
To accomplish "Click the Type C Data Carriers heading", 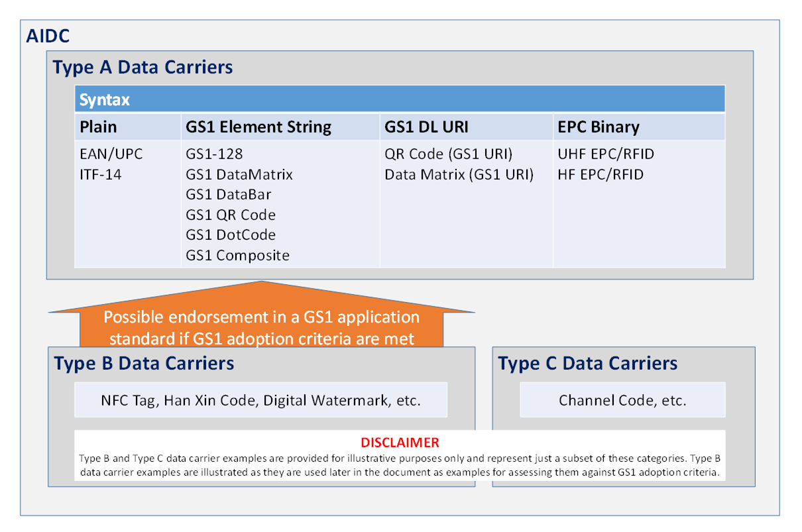I will (x=588, y=363).
